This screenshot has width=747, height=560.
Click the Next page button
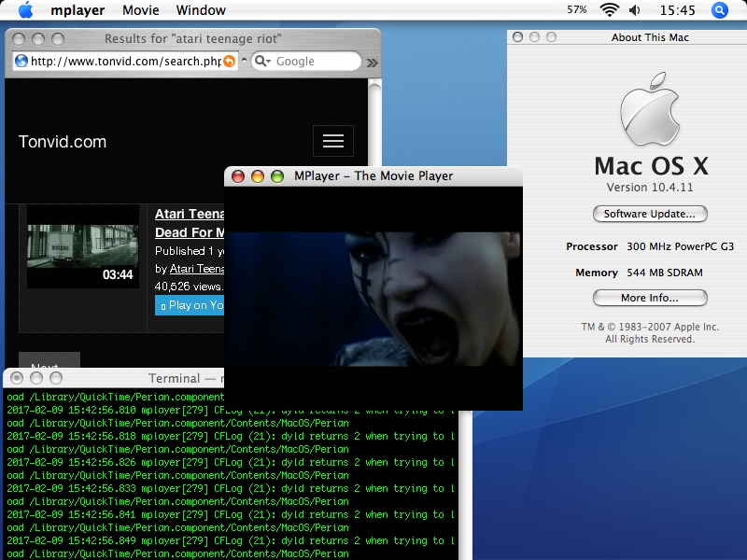click(x=49, y=360)
